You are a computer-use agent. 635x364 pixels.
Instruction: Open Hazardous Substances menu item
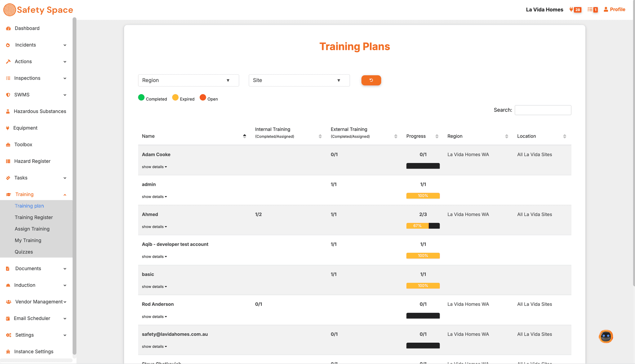click(40, 112)
